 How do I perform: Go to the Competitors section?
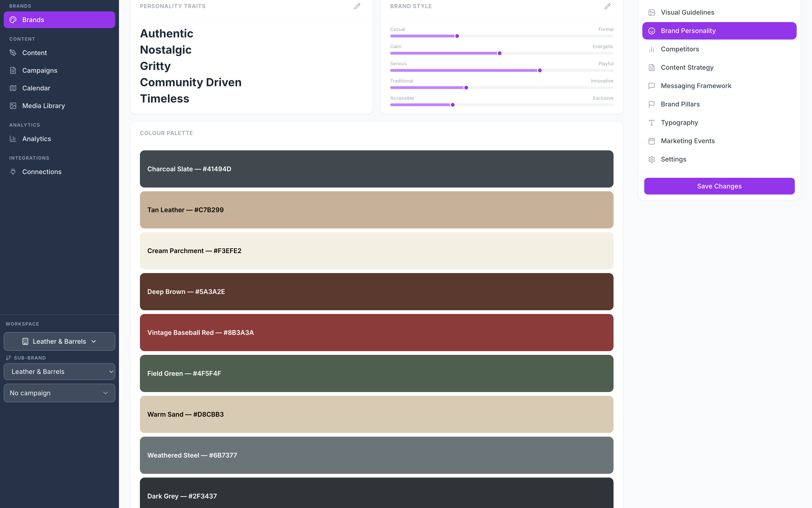tap(680, 49)
